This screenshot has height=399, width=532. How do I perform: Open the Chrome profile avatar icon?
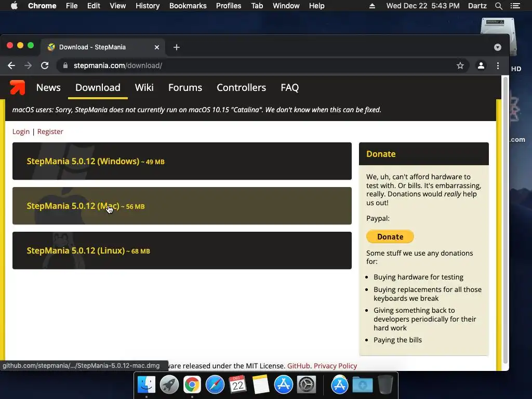(x=481, y=65)
